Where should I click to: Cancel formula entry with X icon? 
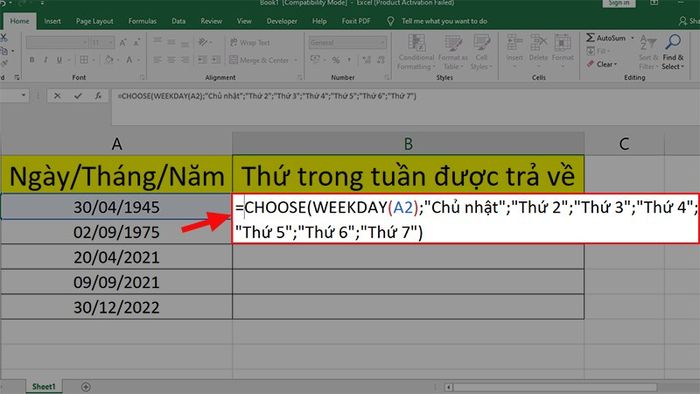57,95
